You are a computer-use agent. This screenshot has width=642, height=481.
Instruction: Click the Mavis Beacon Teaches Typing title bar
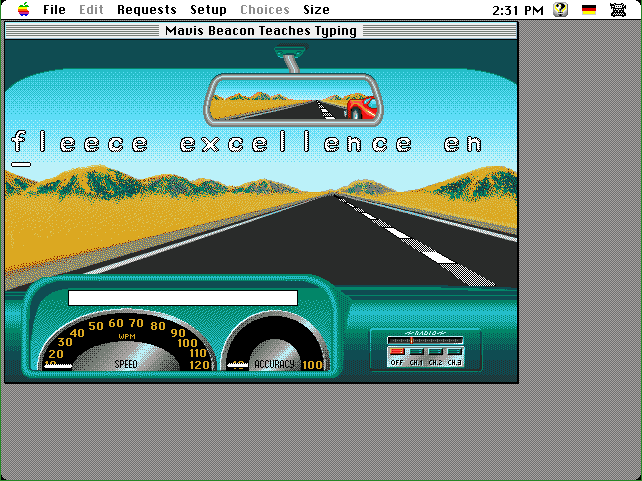[x=261, y=31]
